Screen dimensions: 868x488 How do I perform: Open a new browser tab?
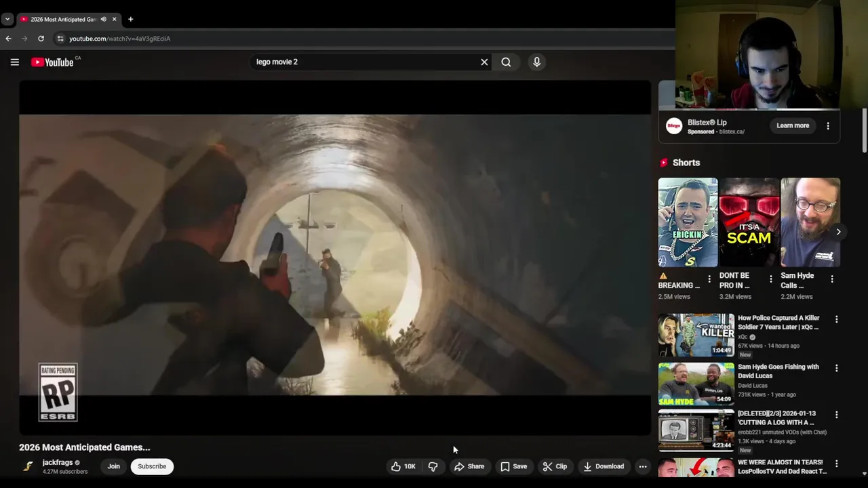pos(130,19)
